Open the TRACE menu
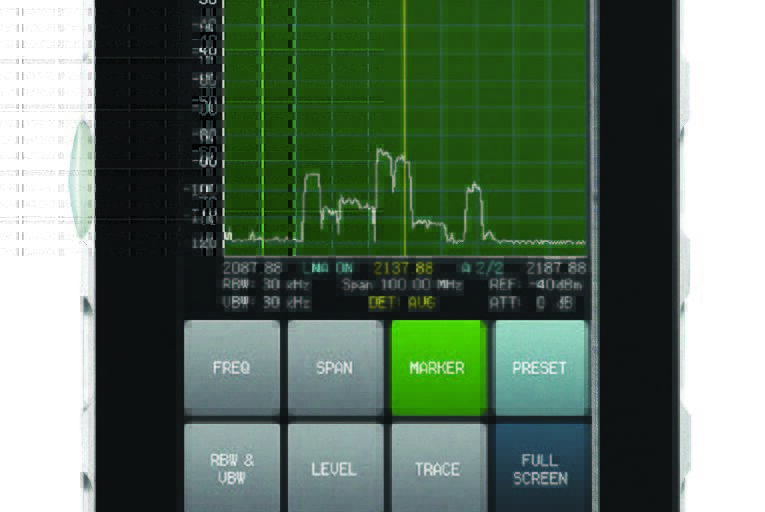Image resolution: width=765 pixels, height=512 pixels. point(437,469)
